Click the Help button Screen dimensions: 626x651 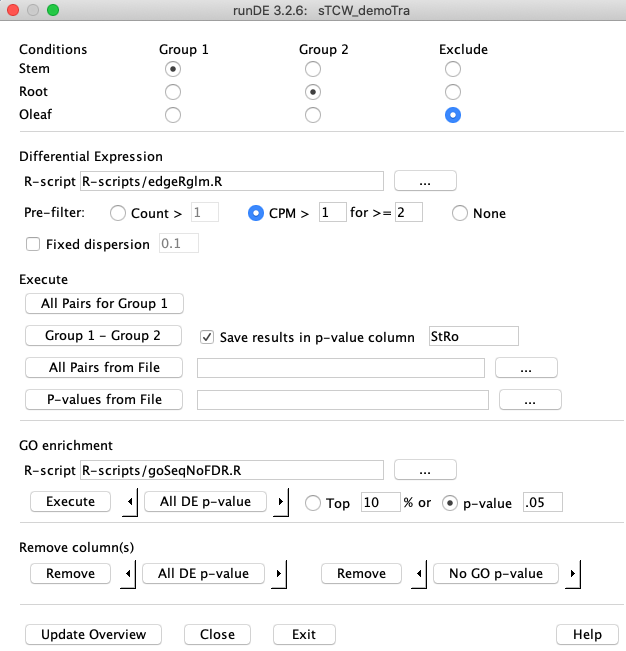(x=587, y=634)
